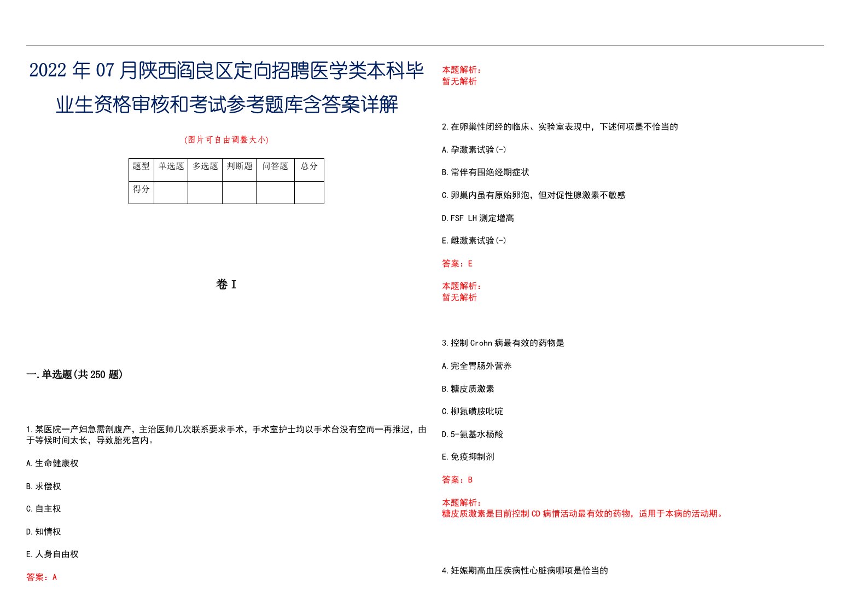Select option 'E.雌激素试验(-)'

(474, 241)
